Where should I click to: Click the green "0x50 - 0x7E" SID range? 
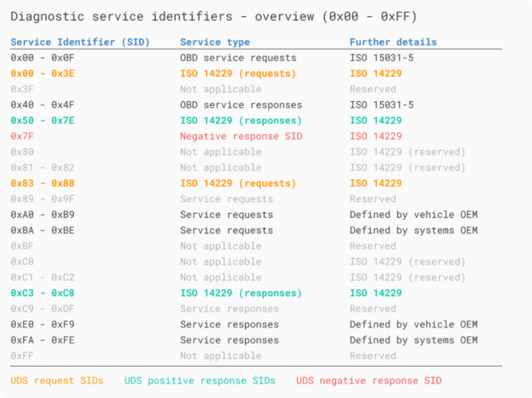click(43, 120)
